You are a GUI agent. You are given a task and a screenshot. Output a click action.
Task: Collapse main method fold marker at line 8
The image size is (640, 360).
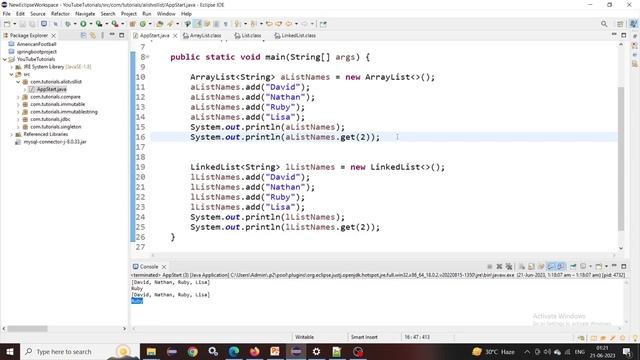click(x=147, y=57)
